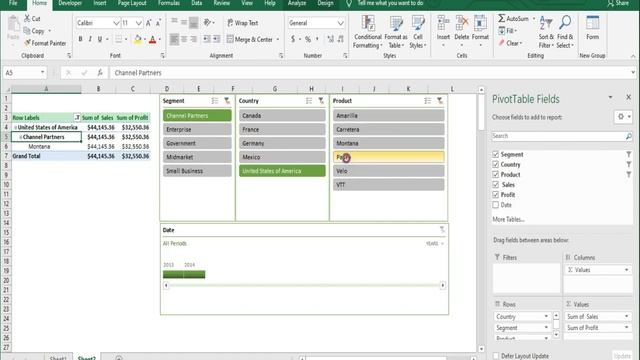Image resolution: width=640 pixels, height=360 pixels.
Task: Open the YEARS level dropdown in timeline
Action: 434,243
